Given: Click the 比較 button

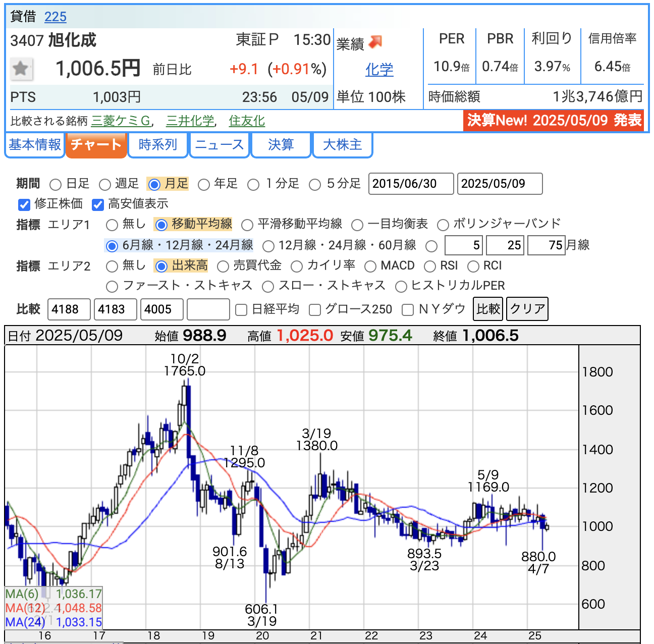Looking at the screenshot, I should click(x=488, y=309).
